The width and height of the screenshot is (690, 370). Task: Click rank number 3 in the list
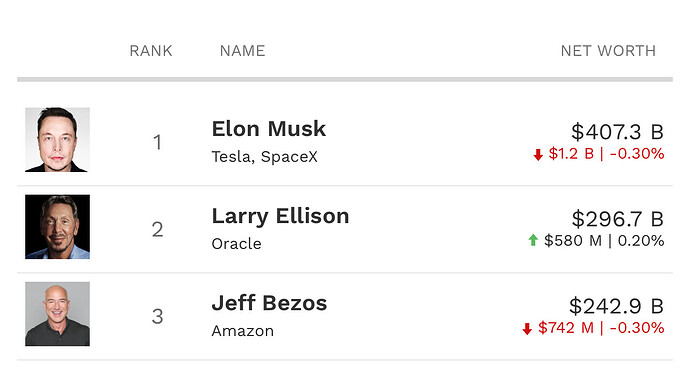click(x=158, y=317)
